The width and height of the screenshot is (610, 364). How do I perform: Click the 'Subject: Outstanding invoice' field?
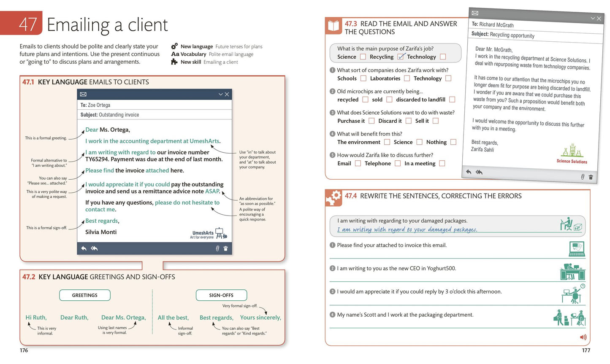(155, 115)
